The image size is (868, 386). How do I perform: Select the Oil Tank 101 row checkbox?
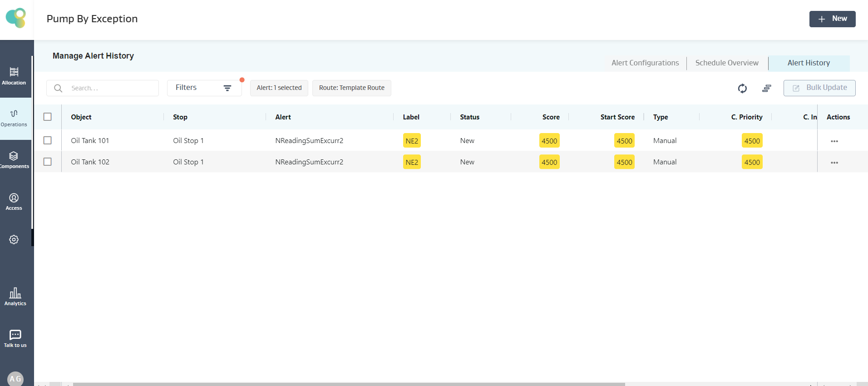(x=48, y=140)
